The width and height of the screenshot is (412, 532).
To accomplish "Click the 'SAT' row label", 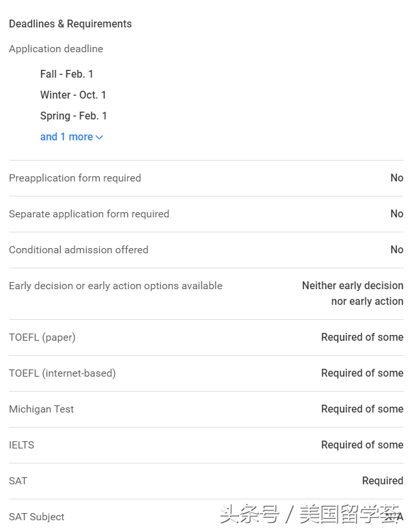I will [x=18, y=481].
